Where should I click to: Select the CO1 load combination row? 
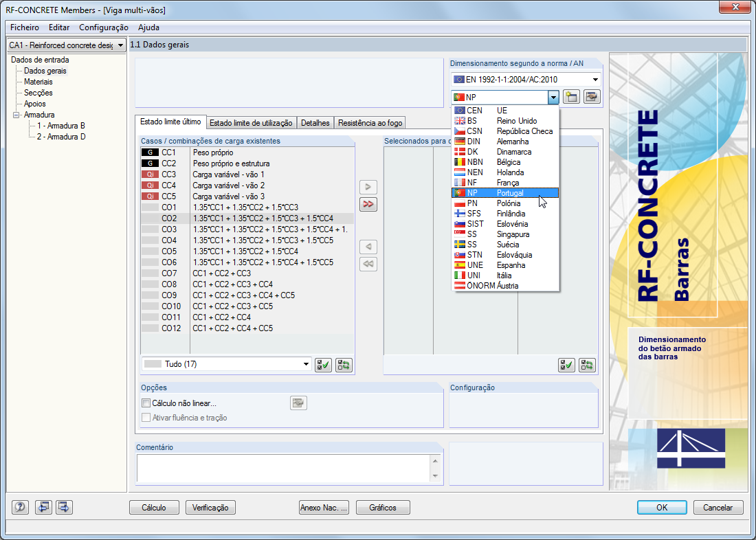pos(247,207)
